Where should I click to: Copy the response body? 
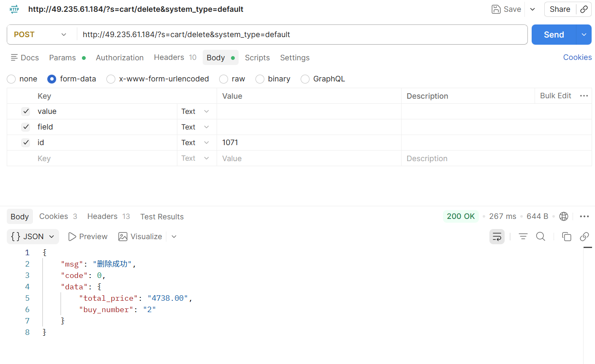click(567, 237)
